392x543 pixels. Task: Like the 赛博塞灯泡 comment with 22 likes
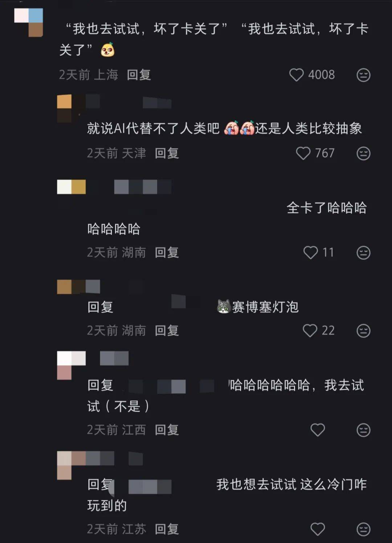(310, 331)
